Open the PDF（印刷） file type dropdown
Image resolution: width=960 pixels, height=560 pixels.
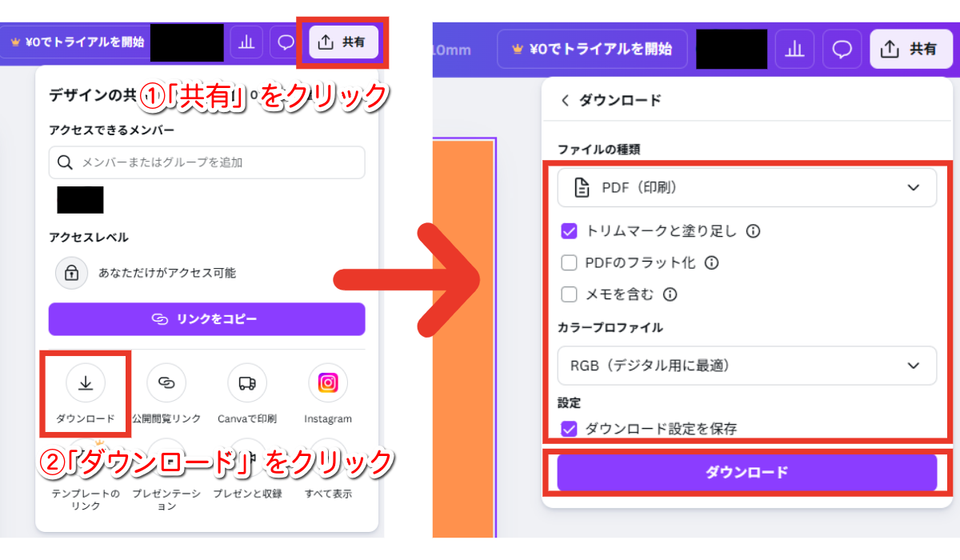point(746,187)
